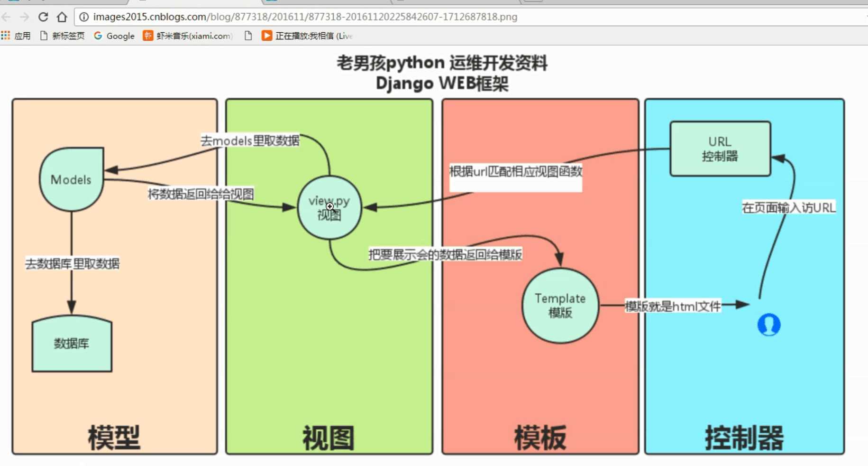Click the 根据url匹配相应视图函数 label
Image resolution: width=868 pixels, height=466 pixels.
[x=516, y=171]
